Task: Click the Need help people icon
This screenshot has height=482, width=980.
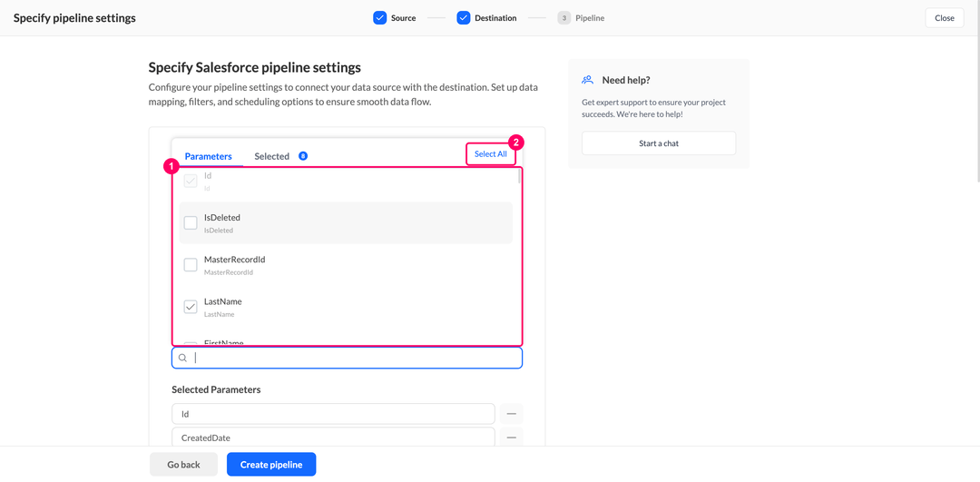Action: coord(587,80)
